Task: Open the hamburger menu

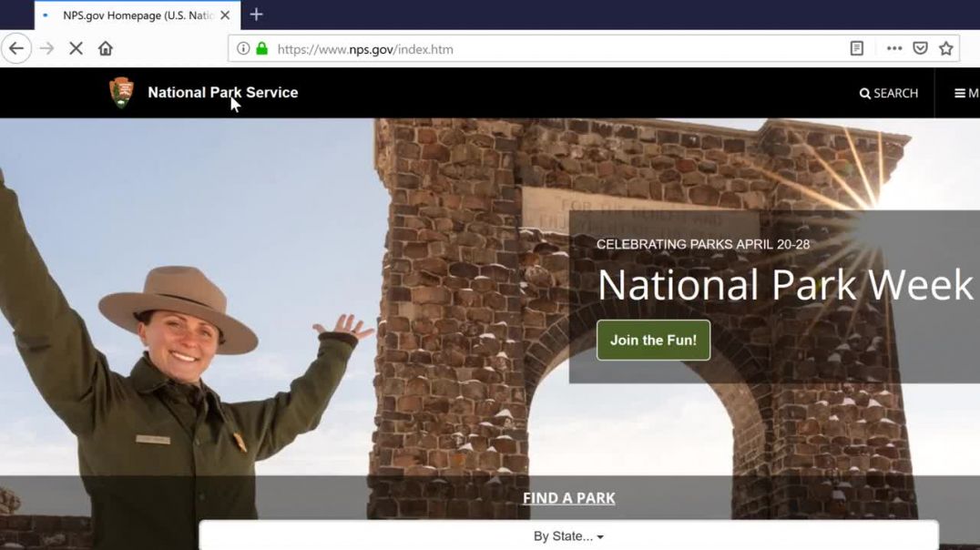Action: coord(966,93)
